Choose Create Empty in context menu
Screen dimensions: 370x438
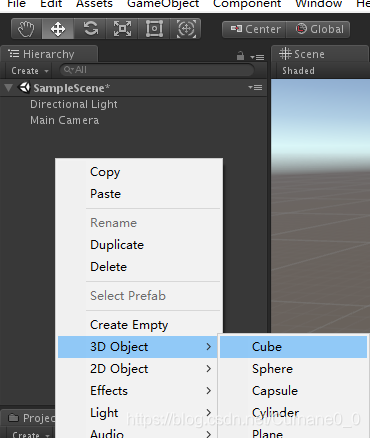(139, 325)
